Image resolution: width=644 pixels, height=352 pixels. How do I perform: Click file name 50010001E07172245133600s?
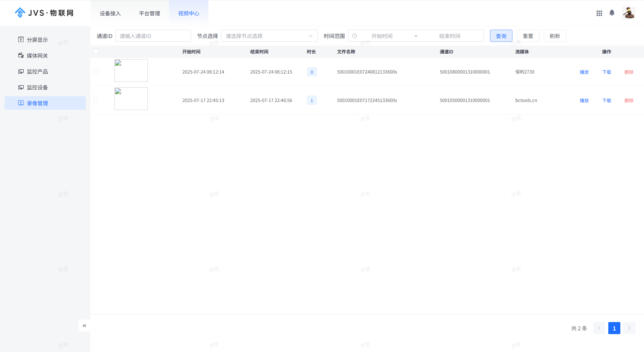coord(367,100)
